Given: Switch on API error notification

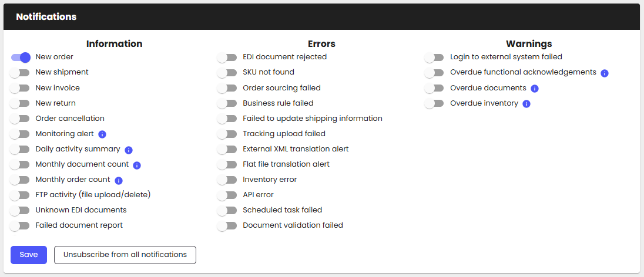Looking at the screenshot, I should point(227,195).
